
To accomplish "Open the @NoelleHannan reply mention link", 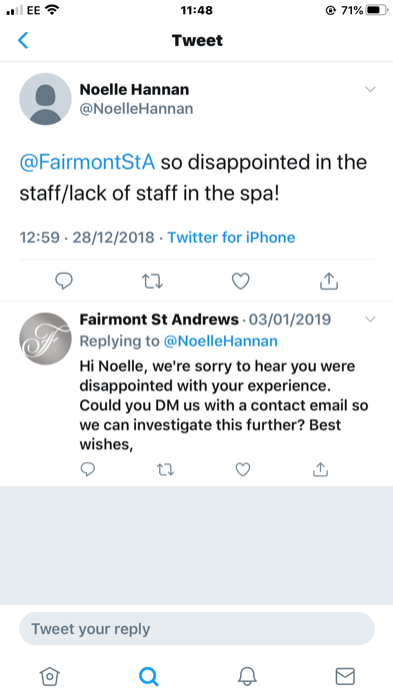I will coord(221,341).
